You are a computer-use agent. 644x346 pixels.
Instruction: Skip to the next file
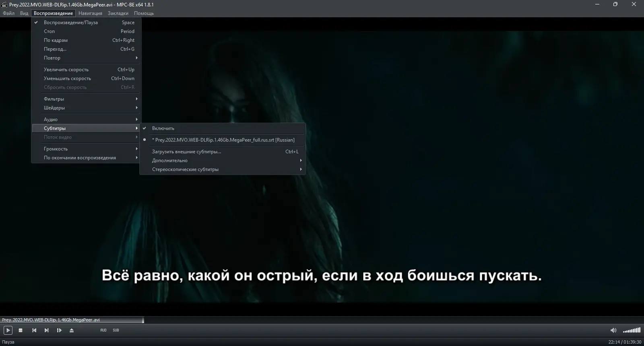[47, 330]
